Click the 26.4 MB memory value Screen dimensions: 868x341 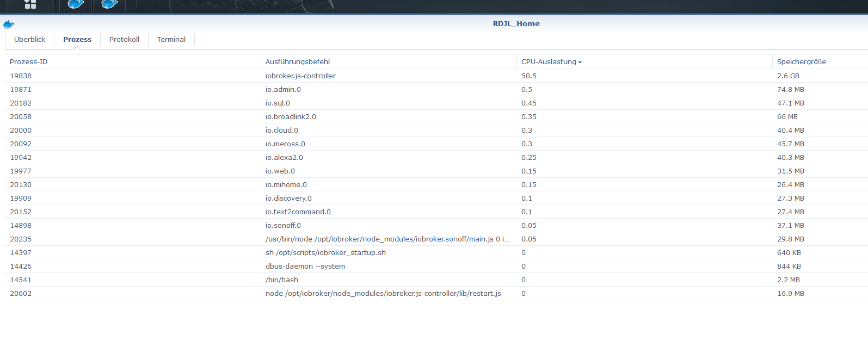(x=791, y=185)
